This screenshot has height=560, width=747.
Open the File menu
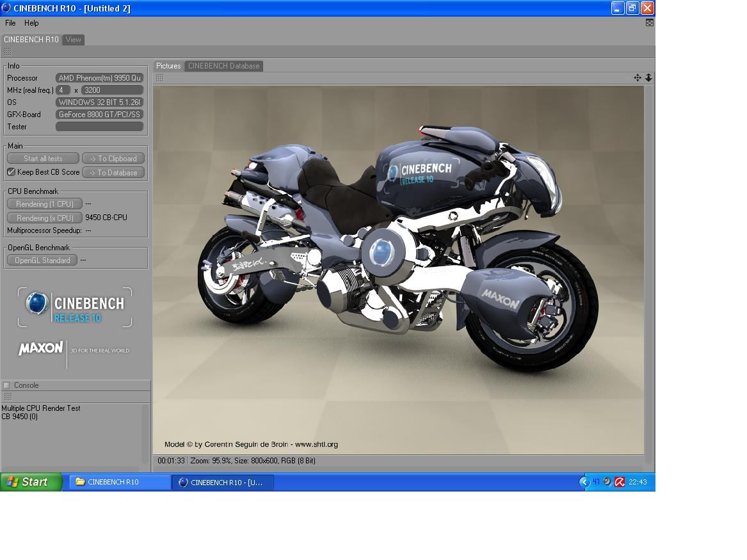[x=10, y=23]
